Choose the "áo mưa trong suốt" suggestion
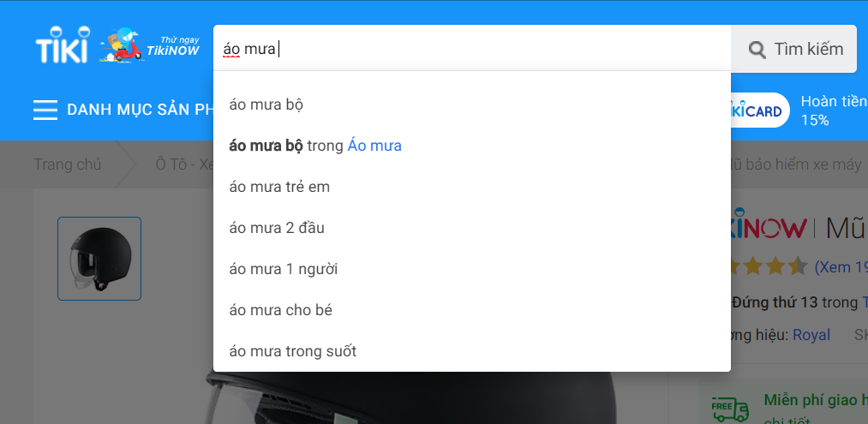The height and width of the screenshot is (424, 868). (x=293, y=351)
